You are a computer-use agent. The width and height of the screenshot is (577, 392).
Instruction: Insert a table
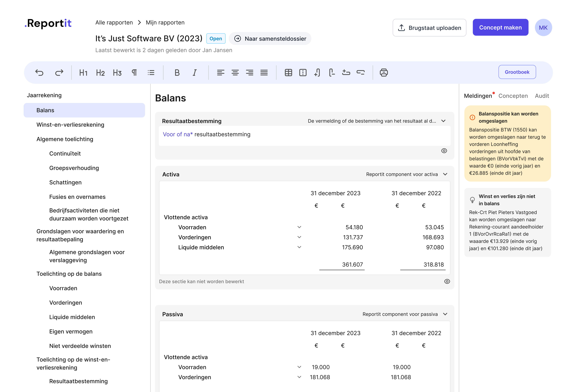[288, 72]
